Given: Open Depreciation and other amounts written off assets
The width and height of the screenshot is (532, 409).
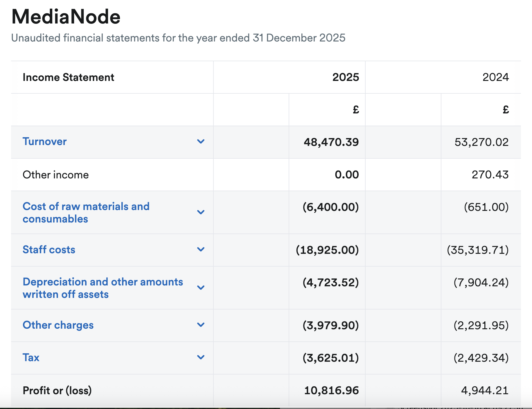Looking at the screenshot, I should click(103, 288).
